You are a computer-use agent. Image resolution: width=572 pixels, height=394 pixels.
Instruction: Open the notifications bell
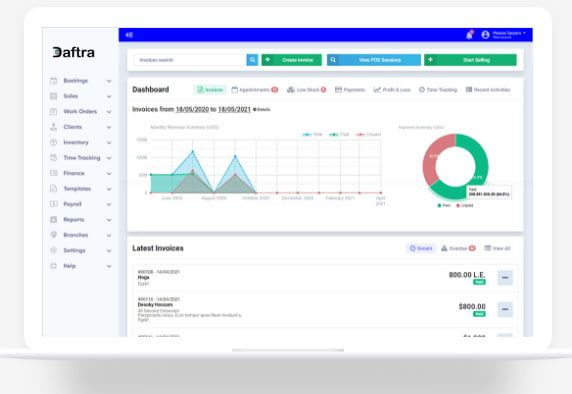[469, 35]
